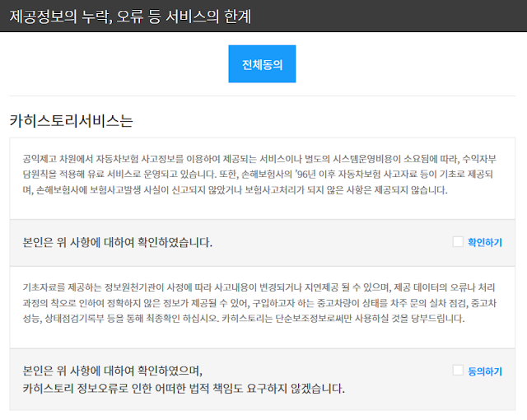Check the 확인하기 checkbox
Image resolution: width=527 pixels, height=420 pixels.
[x=458, y=241]
